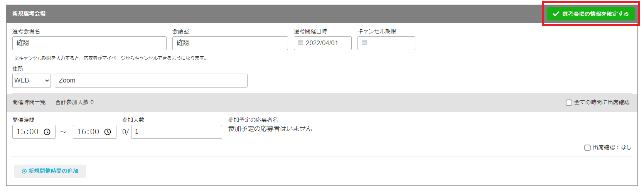The width and height of the screenshot is (644, 192).
Task: Click the calendar icon in キャンセル期限 field
Action: coord(364,43)
